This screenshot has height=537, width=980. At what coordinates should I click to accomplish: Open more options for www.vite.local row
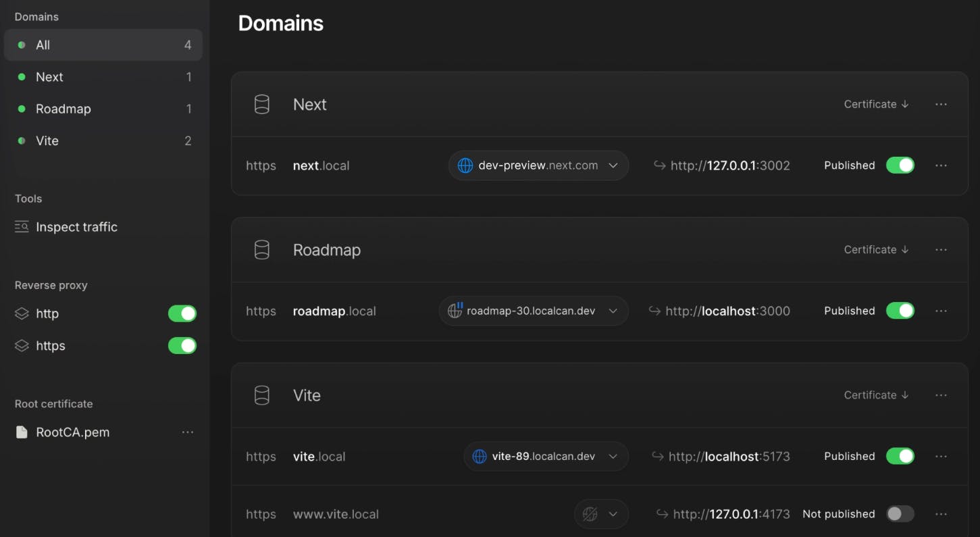click(x=941, y=514)
